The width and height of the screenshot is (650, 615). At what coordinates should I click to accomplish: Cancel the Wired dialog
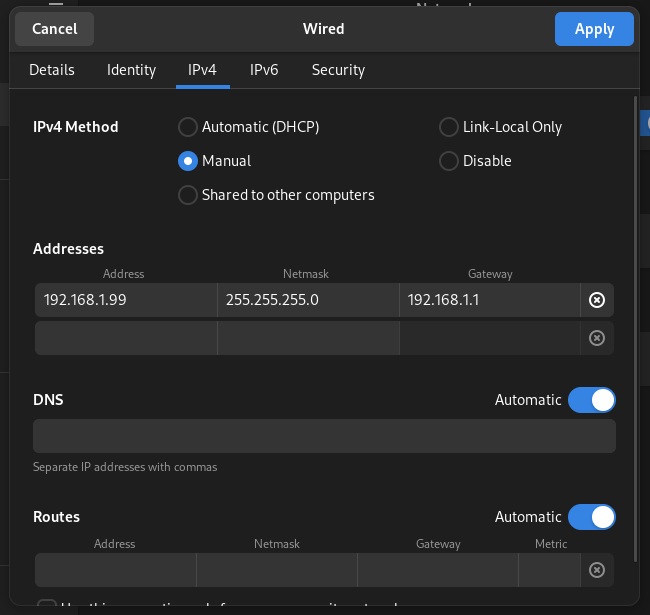[x=54, y=29]
